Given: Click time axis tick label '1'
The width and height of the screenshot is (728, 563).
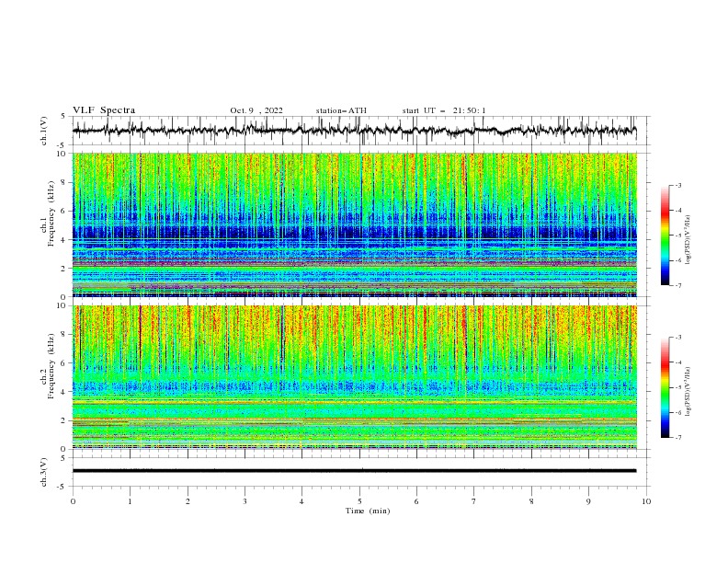Looking at the screenshot, I should [130, 501].
